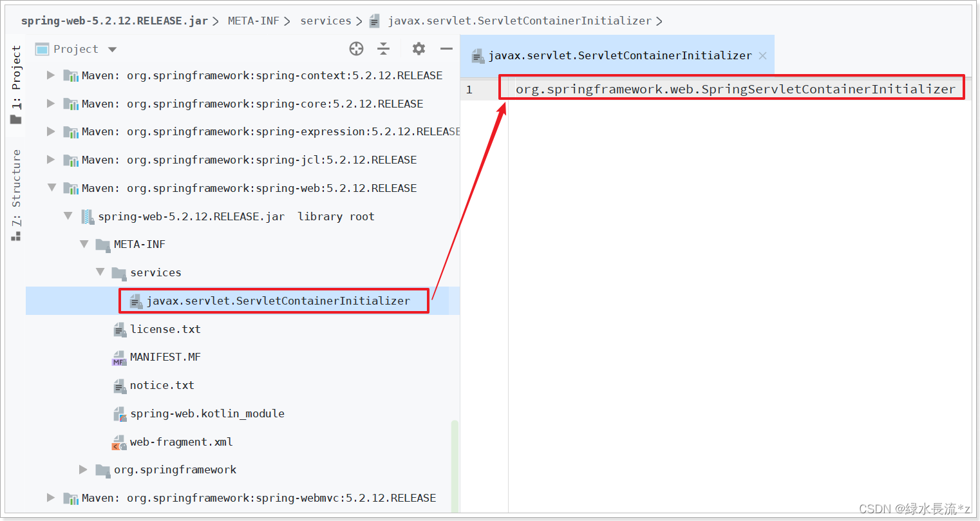
Task: Open Project panel settings gear
Action: pos(419,48)
